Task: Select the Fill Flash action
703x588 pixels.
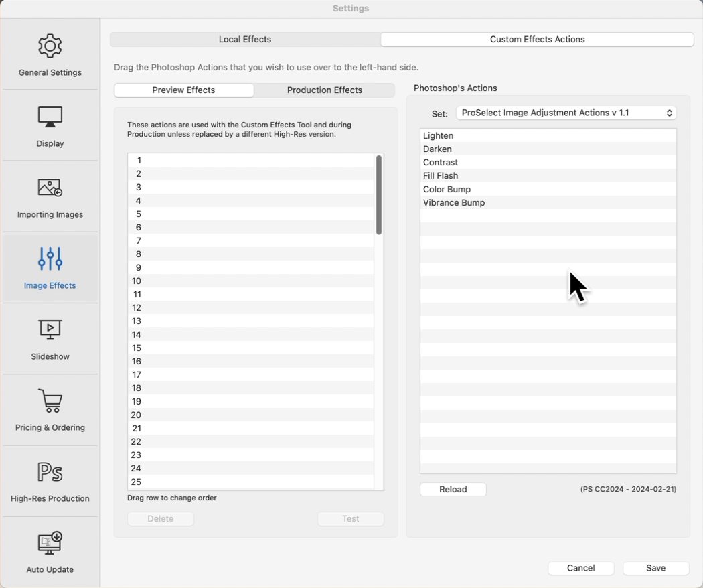Action: pos(441,176)
